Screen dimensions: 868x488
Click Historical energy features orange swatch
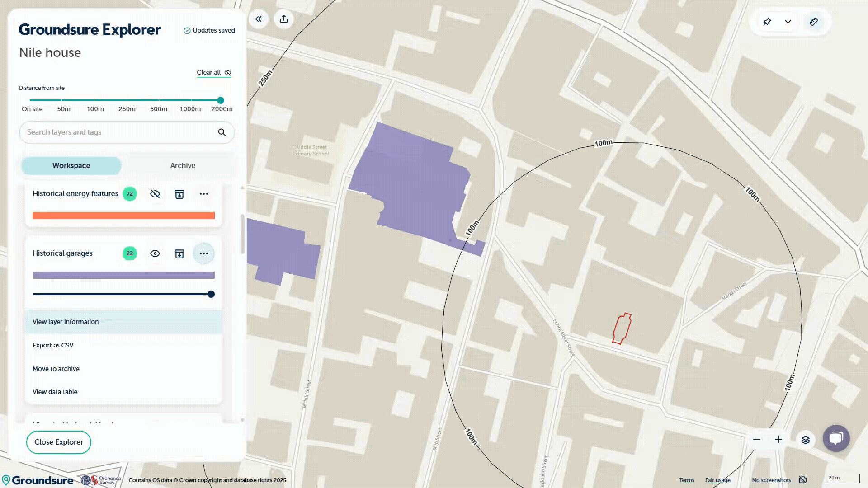(x=123, y=216)
